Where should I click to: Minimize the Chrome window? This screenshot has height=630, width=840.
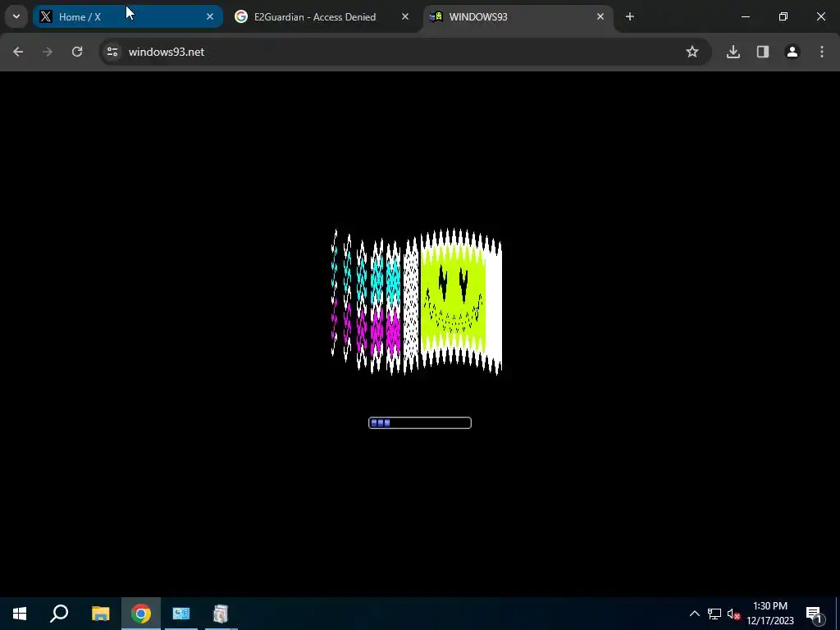point(745,16)
